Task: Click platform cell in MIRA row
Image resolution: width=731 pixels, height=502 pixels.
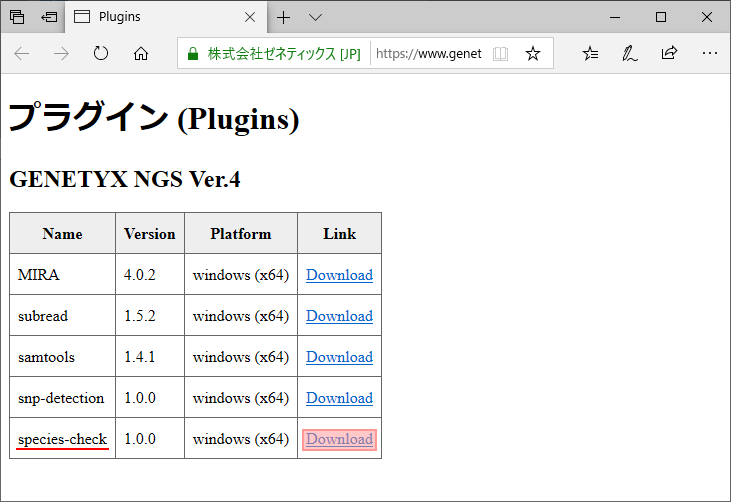Action: pos(241,275)
